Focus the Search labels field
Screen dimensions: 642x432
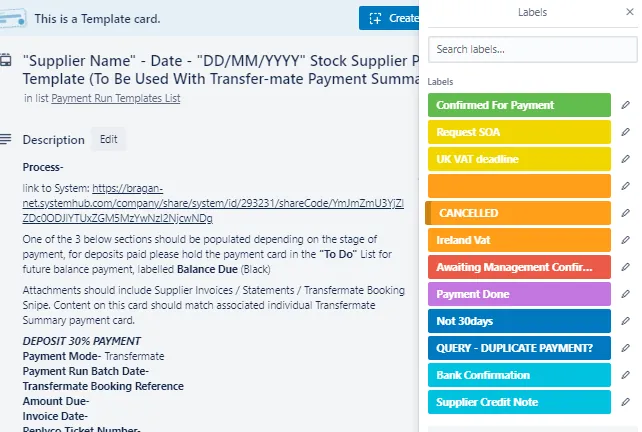coord(532,50)
